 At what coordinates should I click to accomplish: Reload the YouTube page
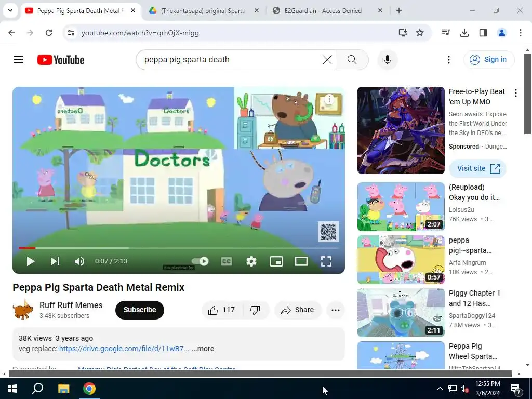click(x=49, y=33)
